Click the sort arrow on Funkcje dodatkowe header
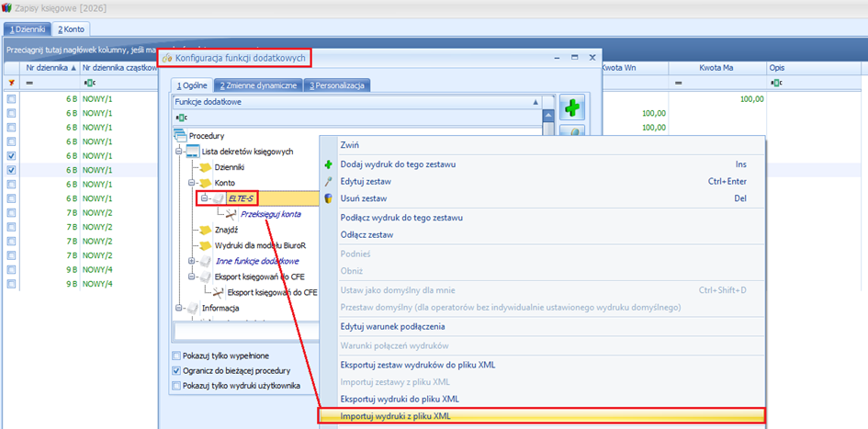 (x=535, y=102)
